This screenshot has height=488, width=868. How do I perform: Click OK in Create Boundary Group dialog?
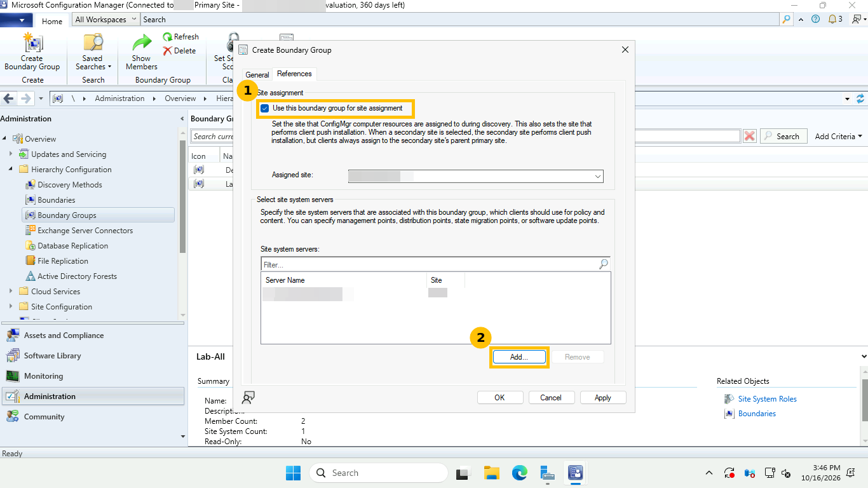pyautogui.click(x=499, y=398)
